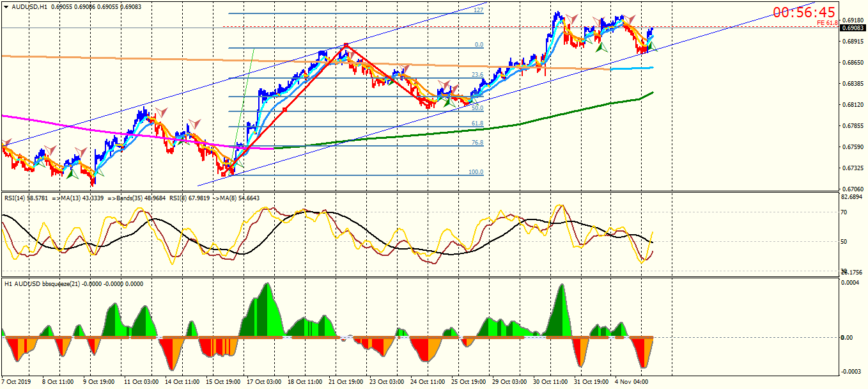
Task: Click the bbsqueeze scale value -0.0003
Action: click(x=852, y=372)
